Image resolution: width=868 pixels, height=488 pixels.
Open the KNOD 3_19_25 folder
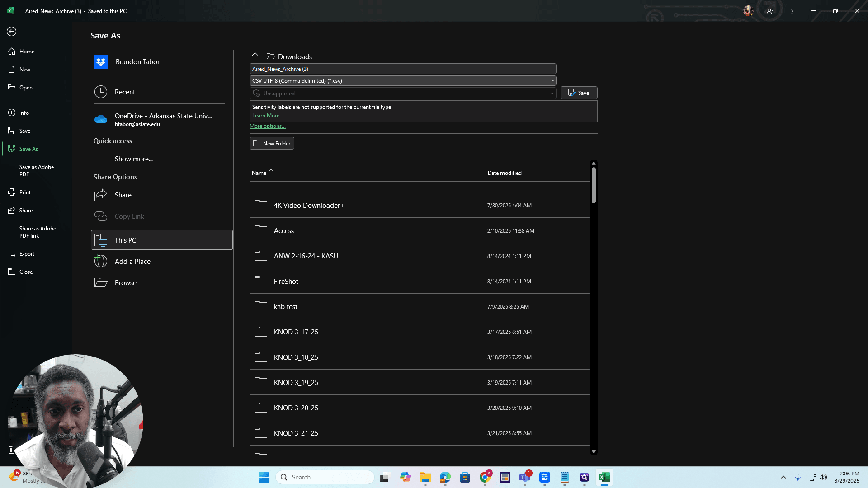coord(420,383)
